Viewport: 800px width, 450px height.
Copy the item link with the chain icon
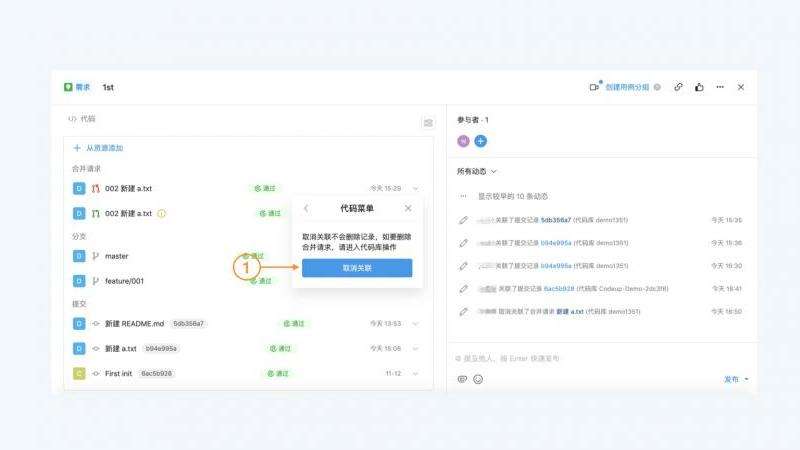tap(678, 87)
